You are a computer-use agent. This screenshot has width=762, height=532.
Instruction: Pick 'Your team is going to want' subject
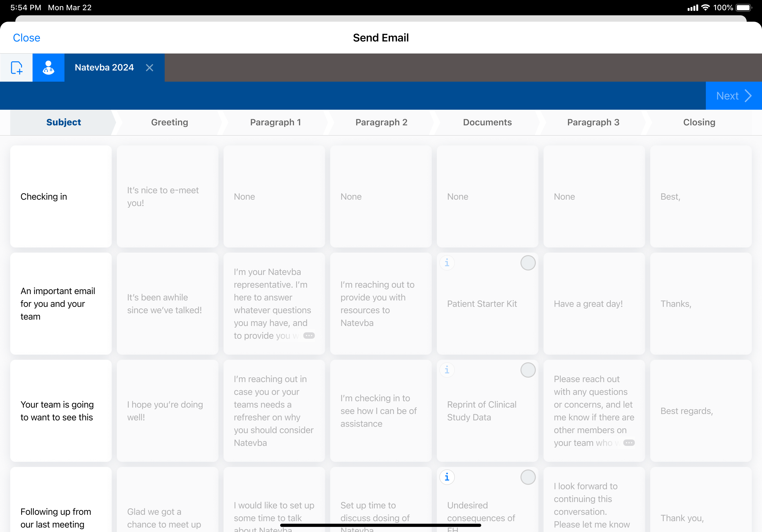[x=61, y=411]
